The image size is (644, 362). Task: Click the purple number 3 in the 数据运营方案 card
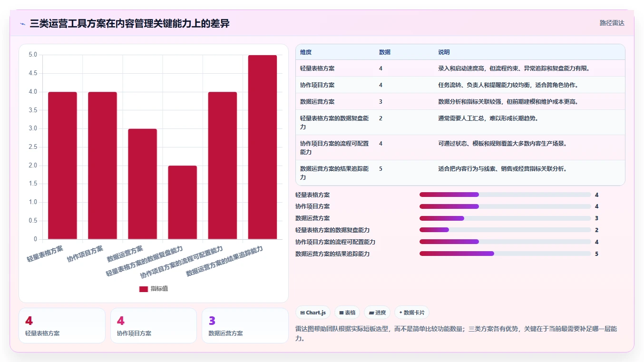(212, 321)
